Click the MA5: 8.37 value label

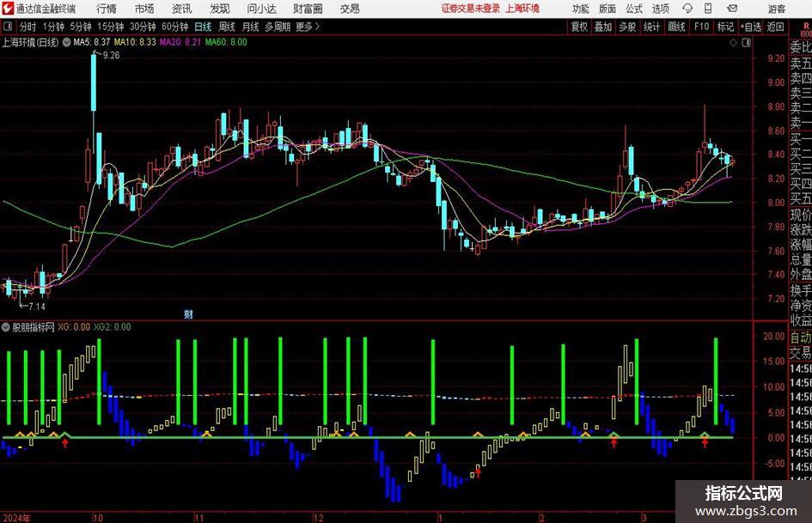pyautogui.click(x=92, y=42)
